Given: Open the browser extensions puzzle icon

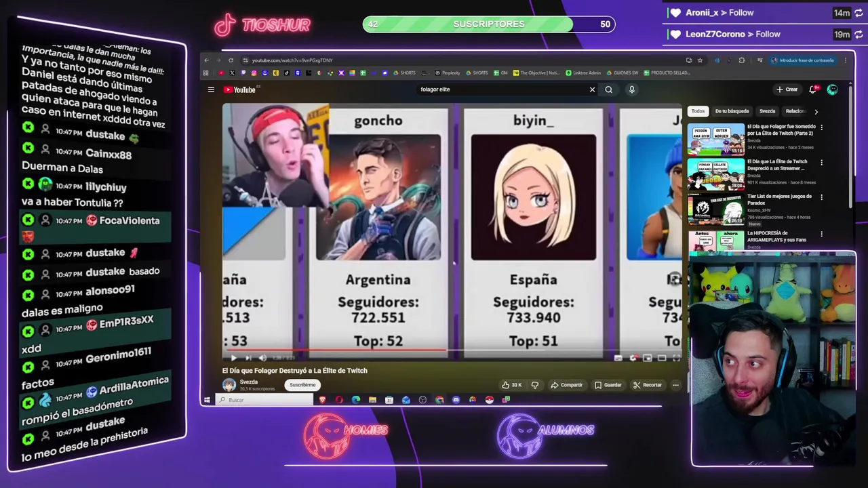Looking at the screenshot, I should tap(742, 60).
